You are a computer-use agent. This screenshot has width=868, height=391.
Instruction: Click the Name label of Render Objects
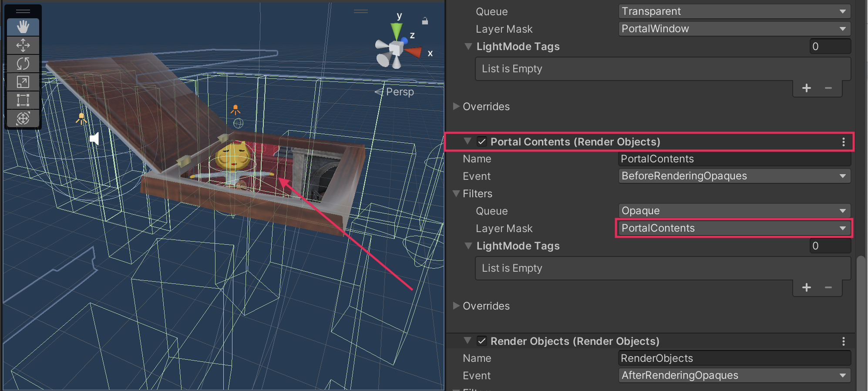coord(477,358)
